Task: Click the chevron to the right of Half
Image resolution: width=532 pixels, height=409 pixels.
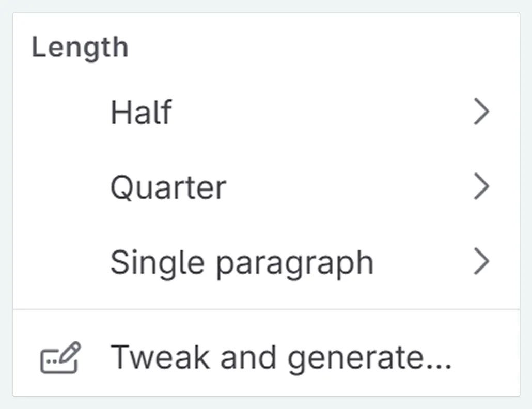Action: pos(482,111)
